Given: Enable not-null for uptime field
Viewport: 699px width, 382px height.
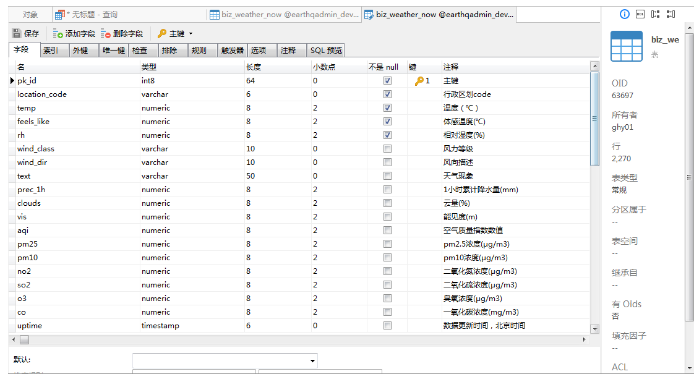Looking at the screenshot, I should tap(387, 325).
